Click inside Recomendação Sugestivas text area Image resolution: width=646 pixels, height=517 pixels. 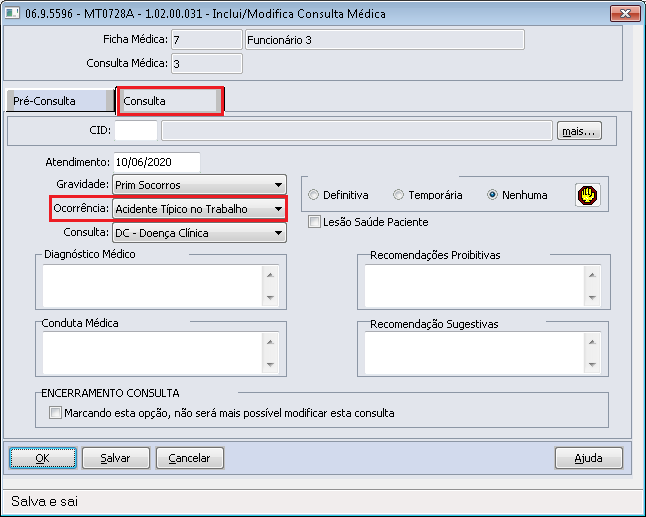click(x=474, y=353)
